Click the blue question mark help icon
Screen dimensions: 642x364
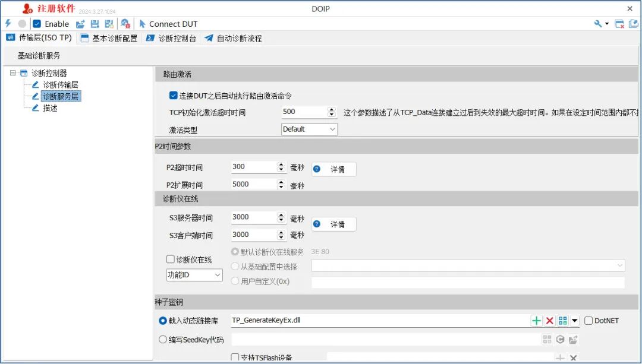tap(317, 169)
